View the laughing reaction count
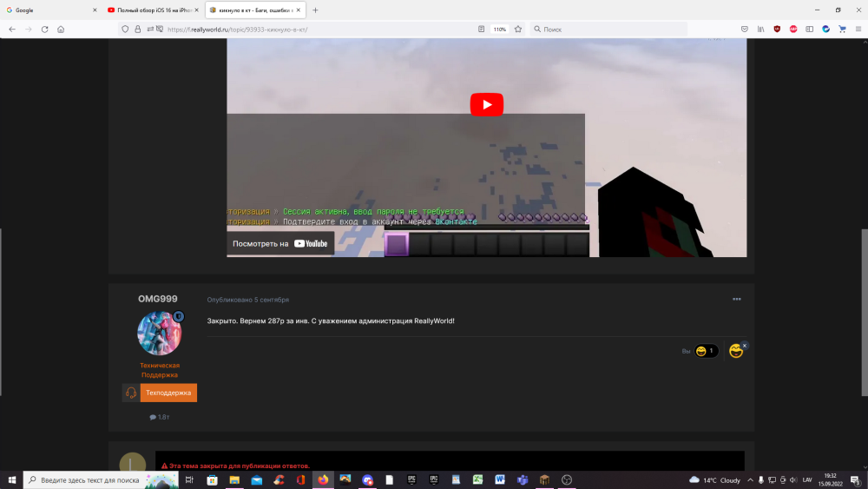This screenshot has width=868, height=489. (x=707, y=351)
